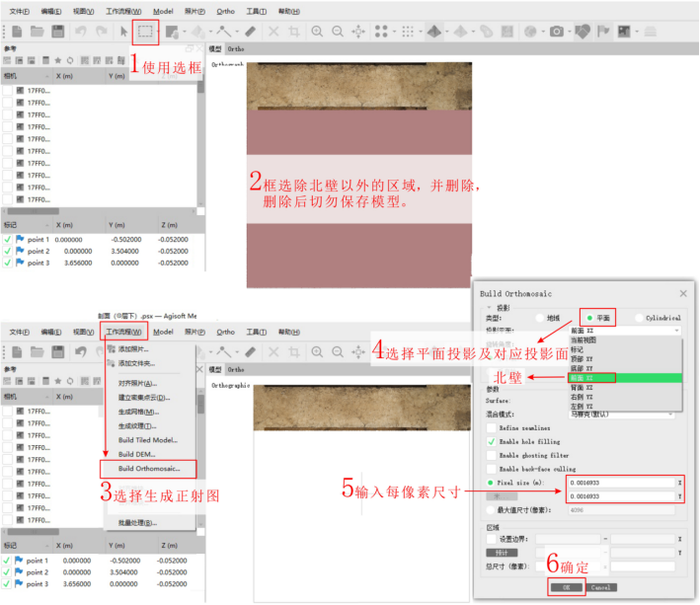This screenshot has height=605, width=700.
Task: Click Cancel in the Build Orthomosaic dialog
Action: [x=601, y=586]
